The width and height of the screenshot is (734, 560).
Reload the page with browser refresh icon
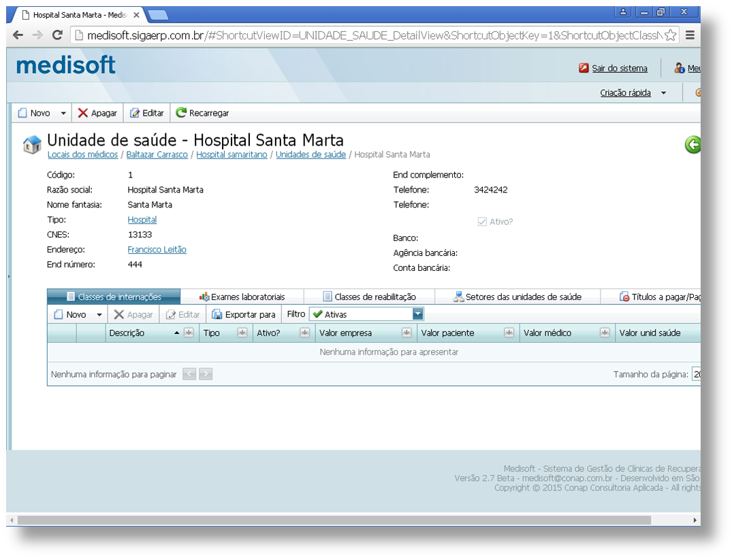[x=57, y=35]
